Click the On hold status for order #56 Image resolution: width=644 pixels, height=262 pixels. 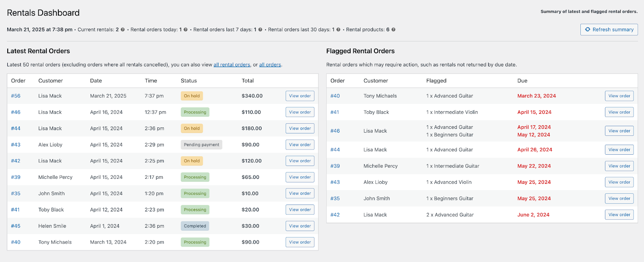[x=192, y=96]
